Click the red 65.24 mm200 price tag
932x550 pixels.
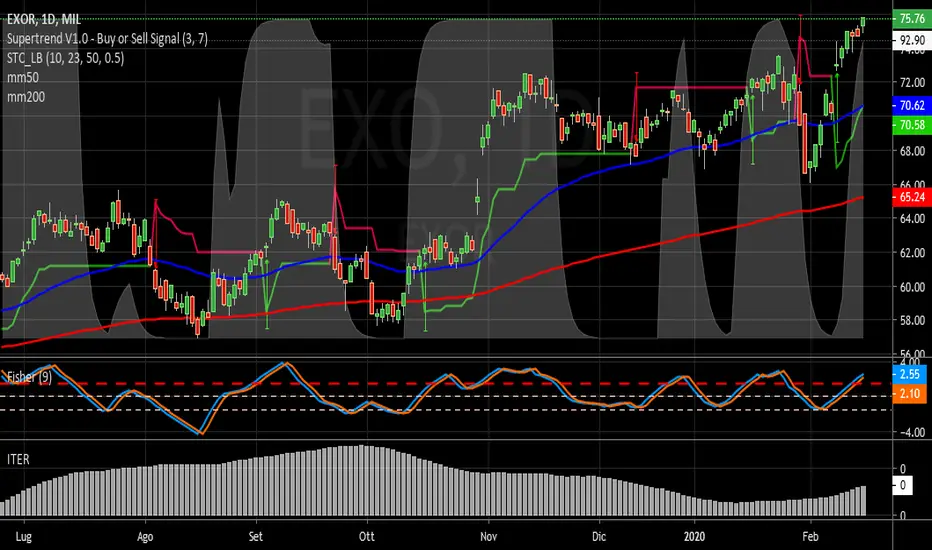point(912,197)
